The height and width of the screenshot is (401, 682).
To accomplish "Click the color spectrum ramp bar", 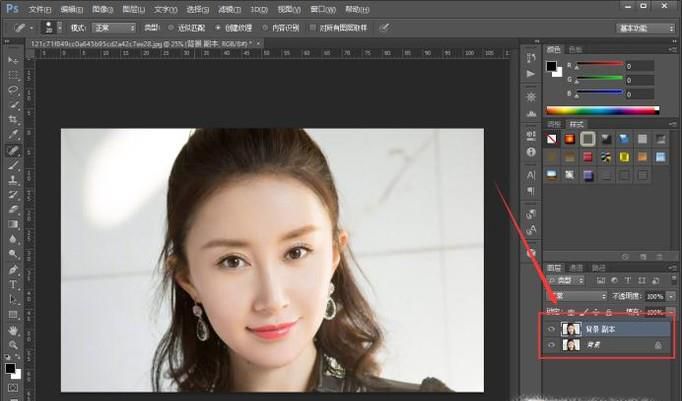I will click(x=602, y=111).
